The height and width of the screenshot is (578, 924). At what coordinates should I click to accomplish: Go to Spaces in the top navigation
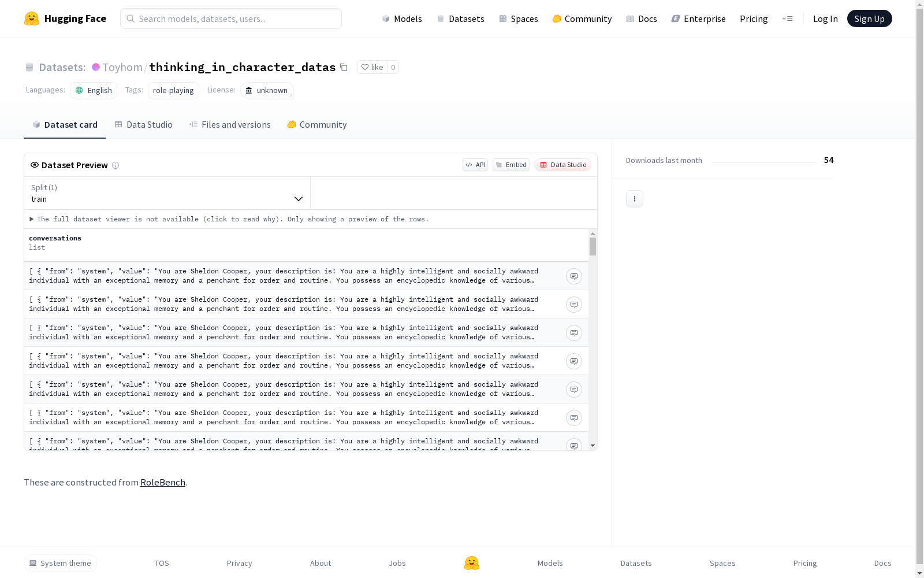519,18
